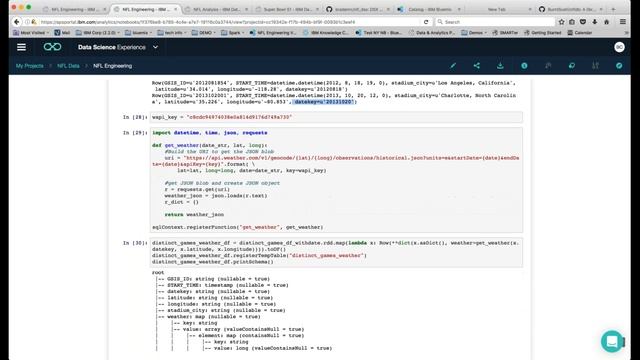Click the sqlContext.registerFunction line
Image resolution: width=640 pixels, height=360 pixels.
(x=238, y=227)
